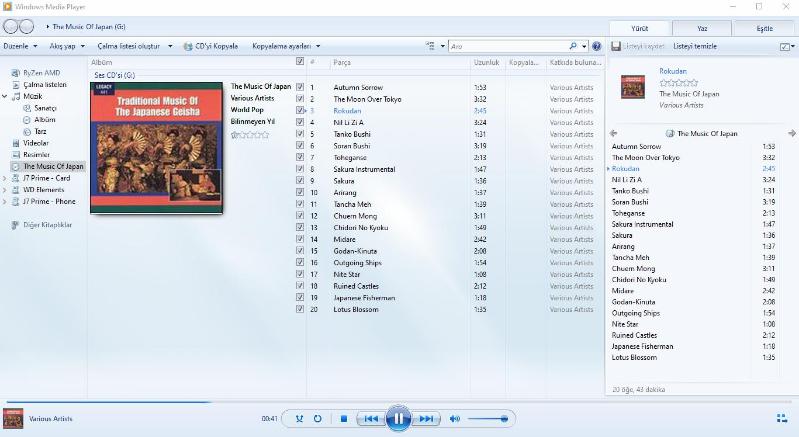Screen dimensions: 799x437
Task: Open the Eşitle tab
Action: pos(767,28)
